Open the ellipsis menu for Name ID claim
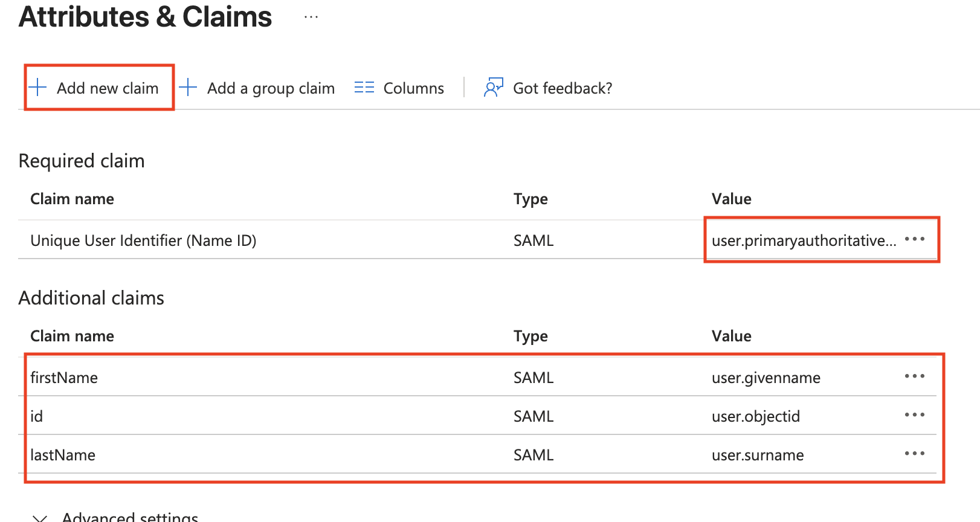 point(914,239)
